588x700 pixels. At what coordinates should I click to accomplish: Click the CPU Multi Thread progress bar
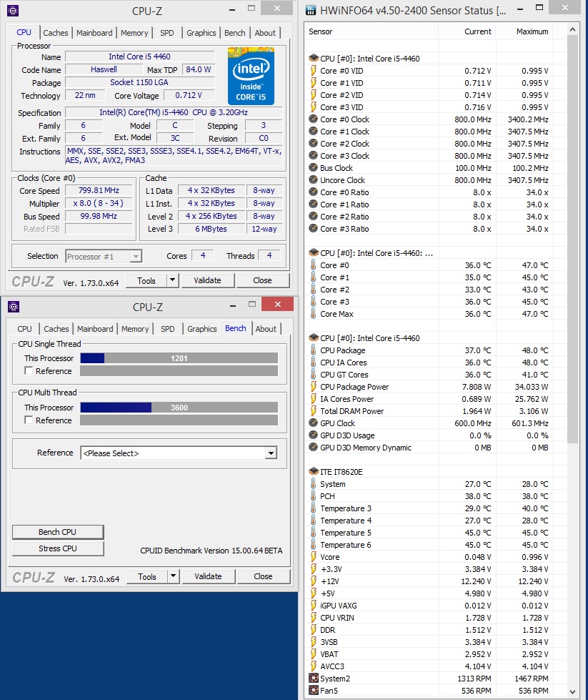(179, 408)
